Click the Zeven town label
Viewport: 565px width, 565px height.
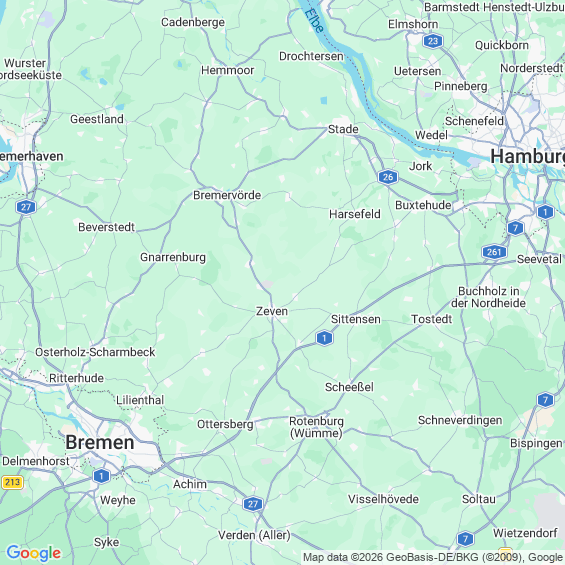tap(272, 311)
